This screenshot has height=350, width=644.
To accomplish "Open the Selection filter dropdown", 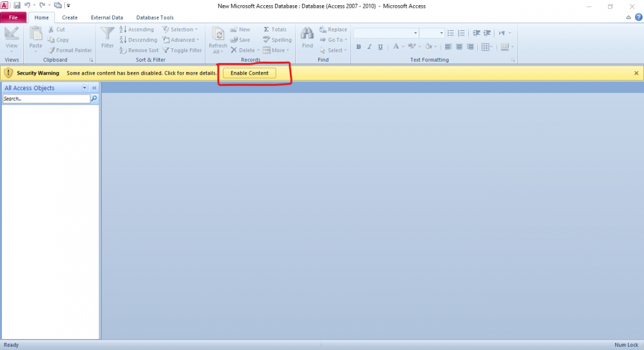I will 180,30.
